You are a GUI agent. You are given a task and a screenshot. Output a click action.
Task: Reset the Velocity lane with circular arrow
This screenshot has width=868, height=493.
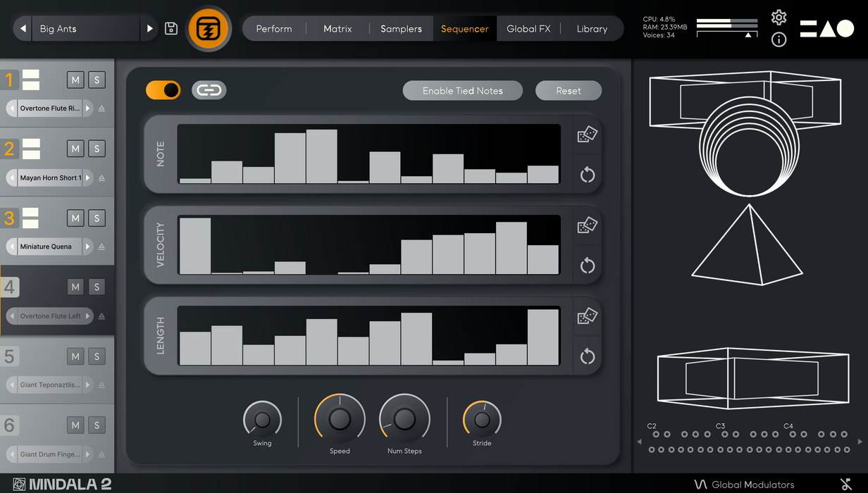coord(587,266)
